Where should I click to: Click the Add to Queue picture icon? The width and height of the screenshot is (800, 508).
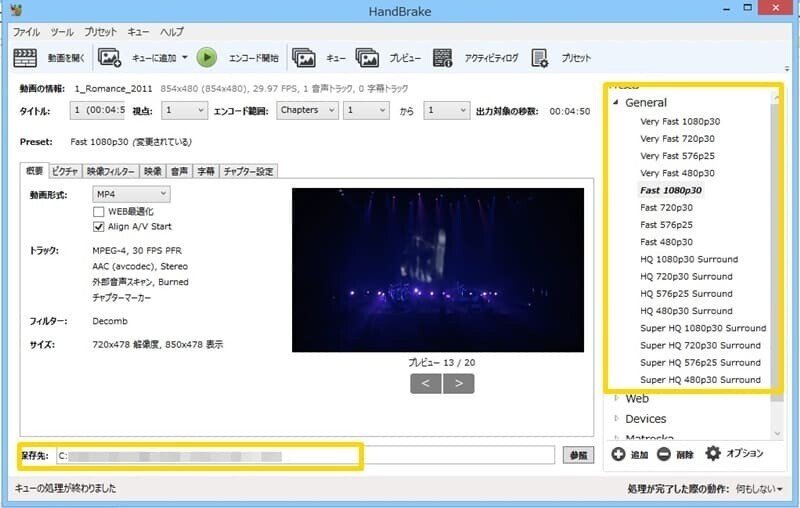(109, 58)
